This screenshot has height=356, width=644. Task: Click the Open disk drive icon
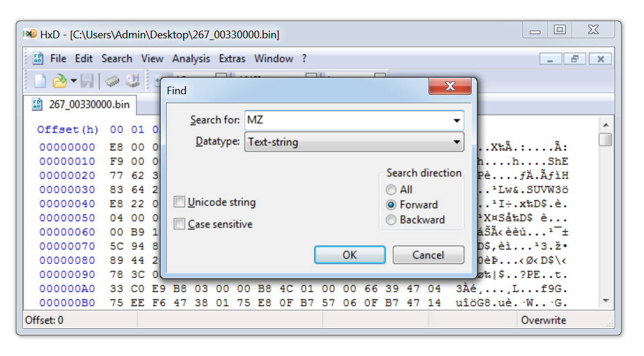pyautogui.click(x=132, y=81)
